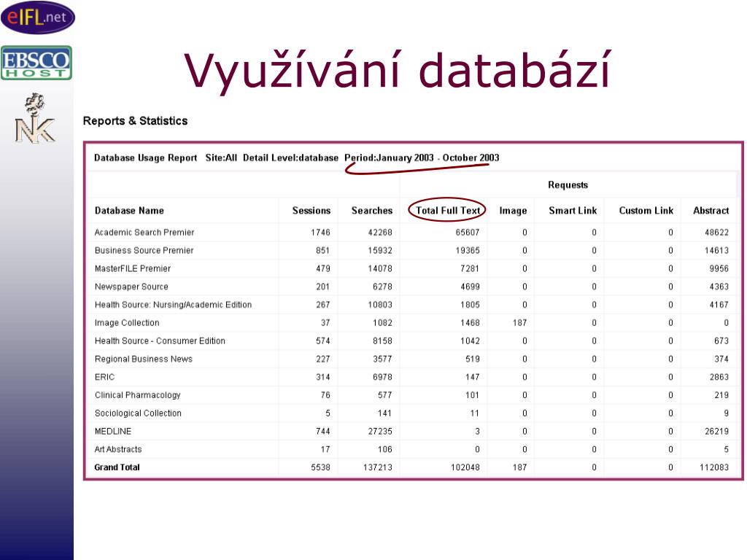
Task: Click the searches value 15932
Action: coord(380,251)
